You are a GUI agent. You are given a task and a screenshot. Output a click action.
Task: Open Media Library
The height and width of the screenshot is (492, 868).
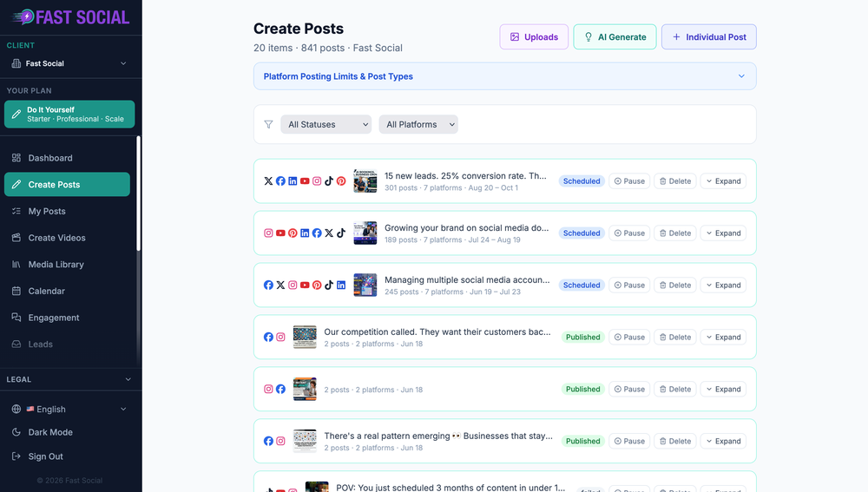tap(67, 264)
